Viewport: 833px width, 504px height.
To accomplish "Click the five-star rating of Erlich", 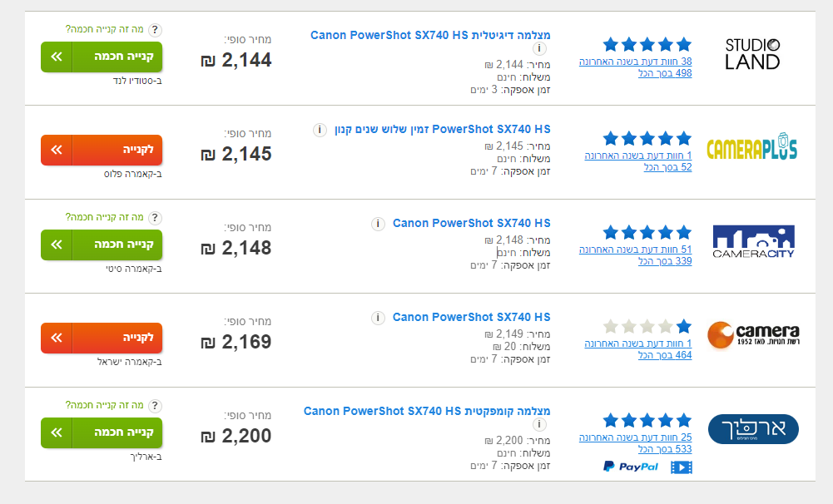I will pyautogui.click(x=647, y=420).
